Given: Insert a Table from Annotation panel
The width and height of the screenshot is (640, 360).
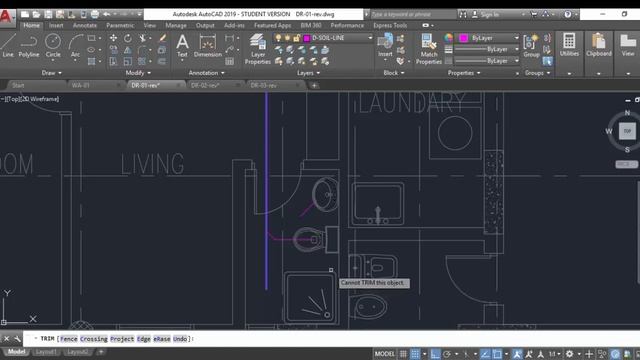Looking at the screenshot, I should click(230, 62).
